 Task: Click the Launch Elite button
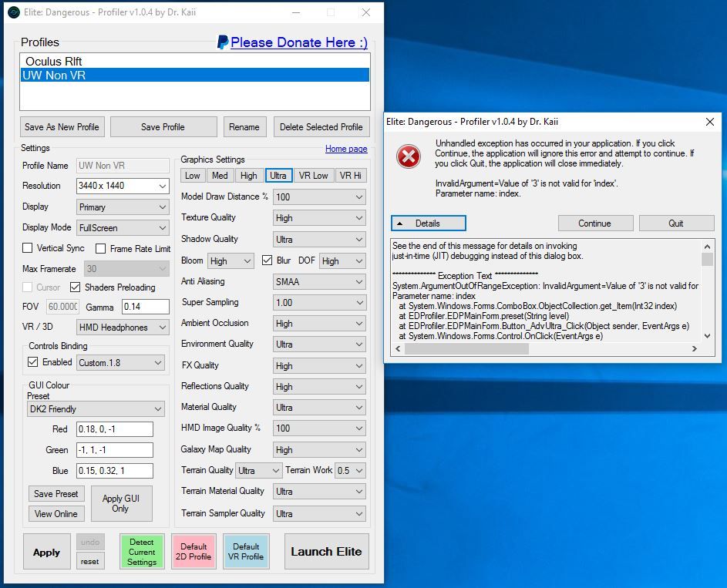coord(326,552)
